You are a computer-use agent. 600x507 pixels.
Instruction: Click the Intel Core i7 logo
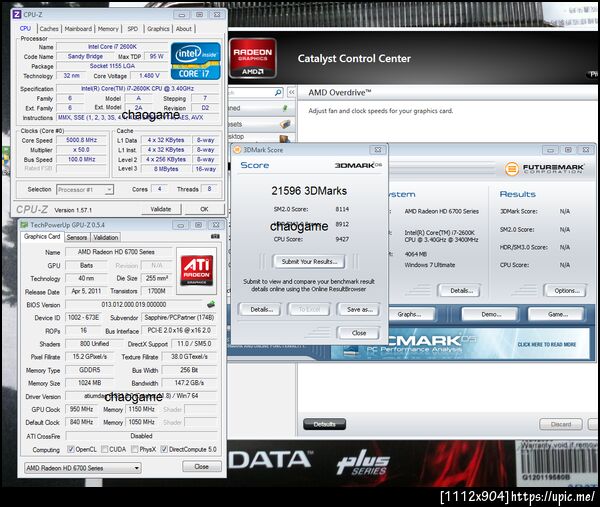point(196,61)
